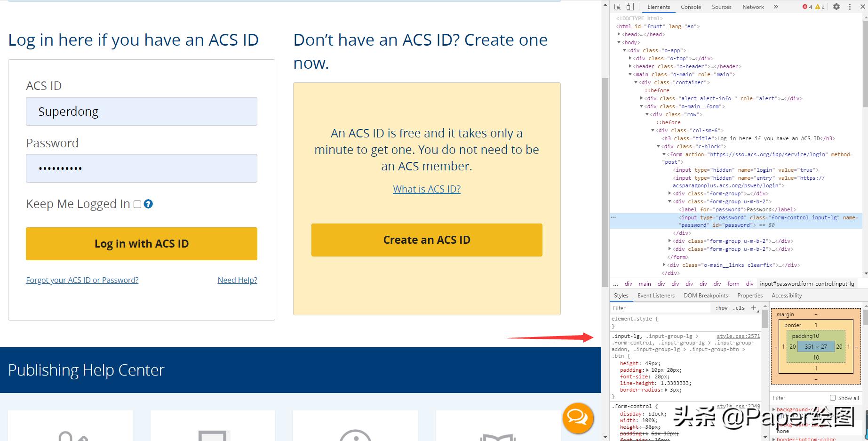Viewport: 868px width, 441px height.
Task: Open the Network tab
Action: (753, 7)
